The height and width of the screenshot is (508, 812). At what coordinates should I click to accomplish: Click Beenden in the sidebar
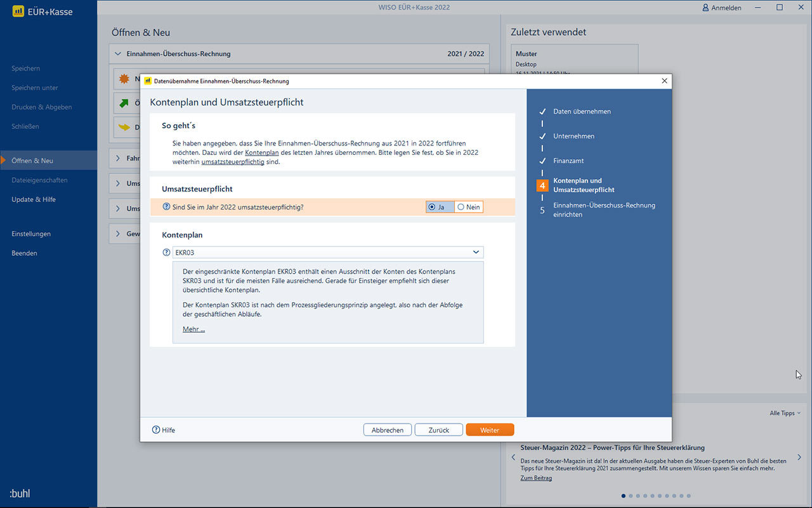coord(24,253)
